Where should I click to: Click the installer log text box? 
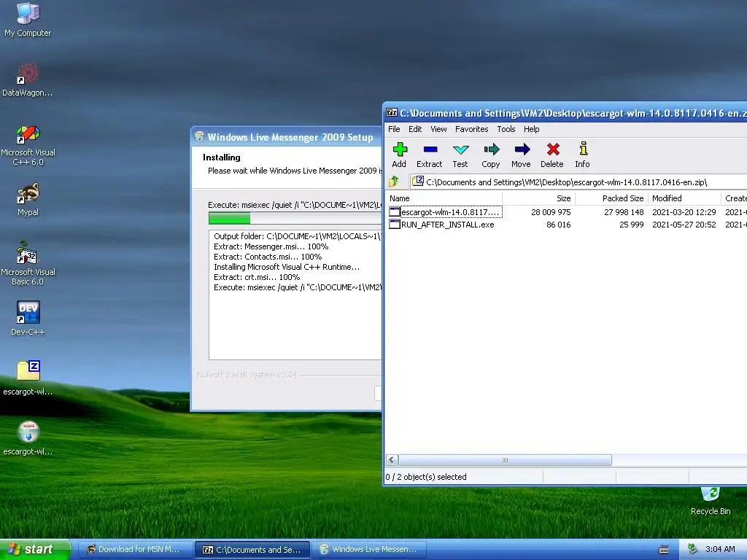(x=295, y=295)
